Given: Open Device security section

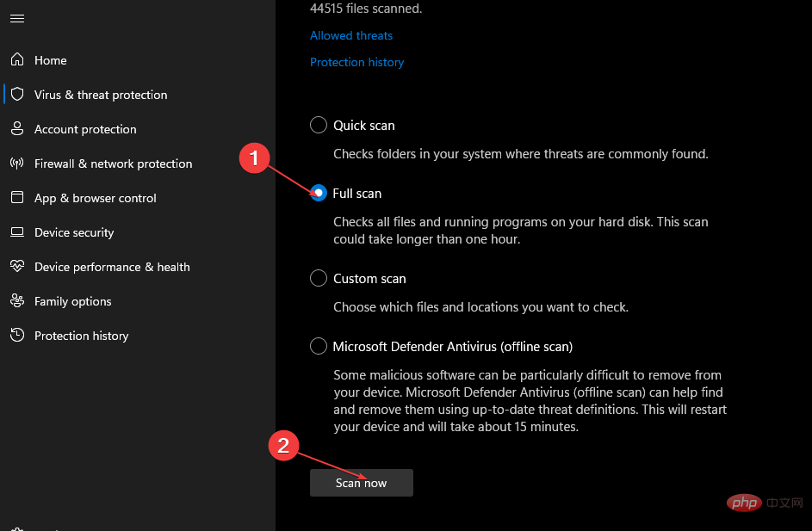Looking at the screenshot, I should [74, 233].
